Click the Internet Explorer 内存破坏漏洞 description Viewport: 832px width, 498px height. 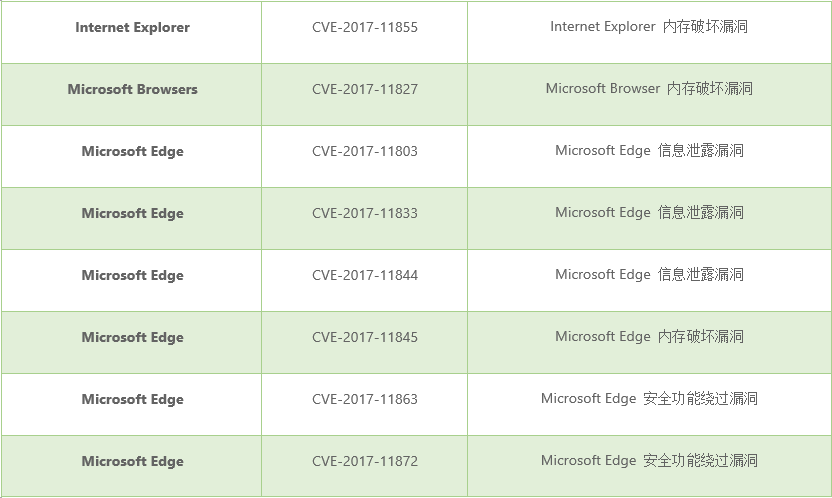(x=649, y=27)
